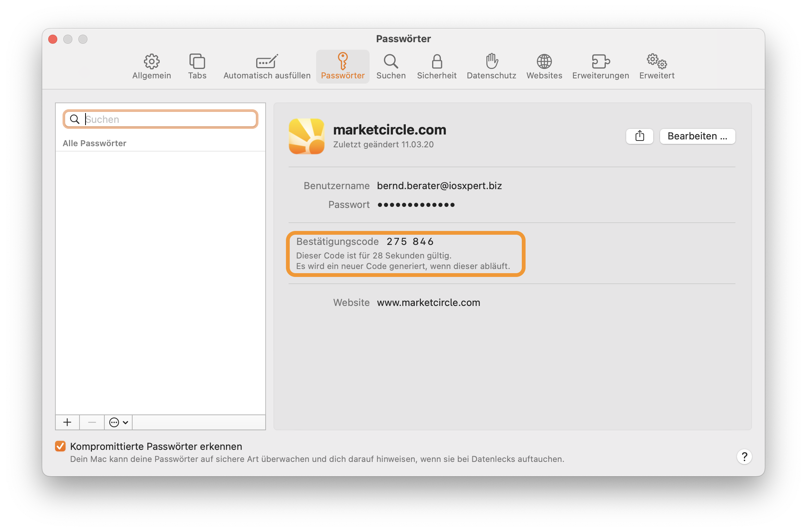
Task: Click the share icon beside Bearbeiten
Action: point(639,136)
